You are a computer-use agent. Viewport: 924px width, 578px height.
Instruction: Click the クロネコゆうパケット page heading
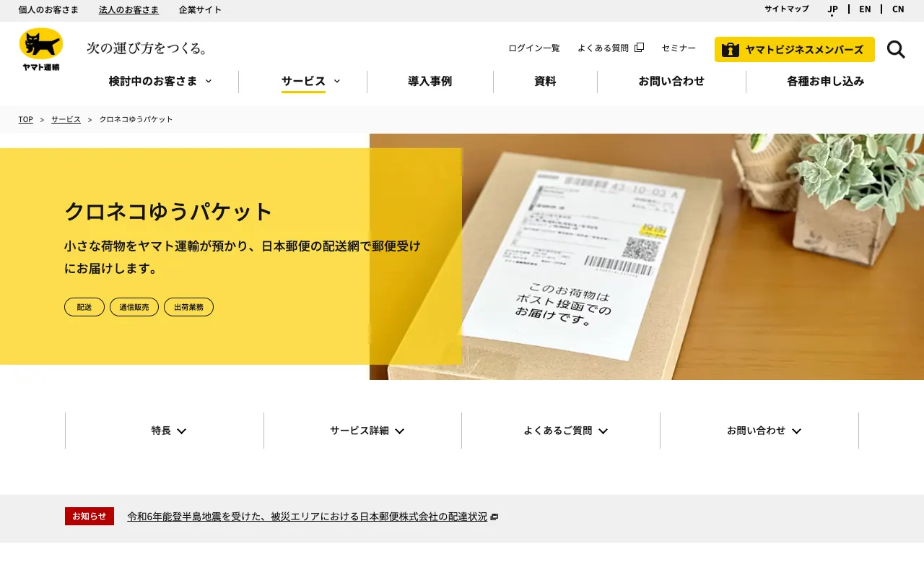coord(168,212)
